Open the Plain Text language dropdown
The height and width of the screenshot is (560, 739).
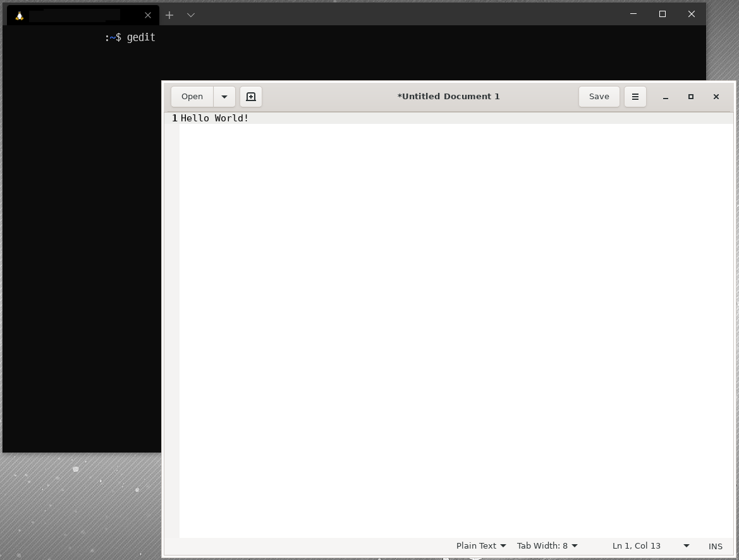[x=481, y=545]
